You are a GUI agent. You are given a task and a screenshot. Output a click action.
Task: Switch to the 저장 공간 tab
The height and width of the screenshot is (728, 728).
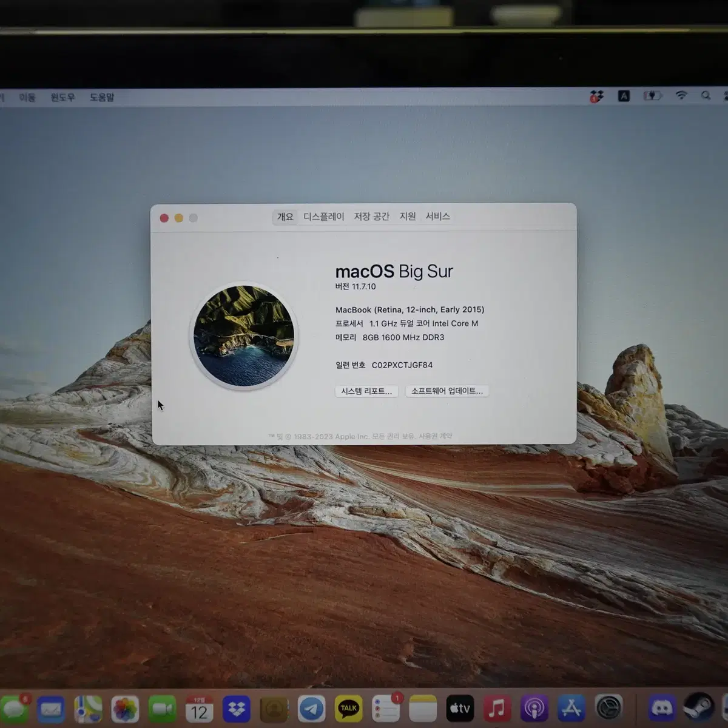[372, 217]
